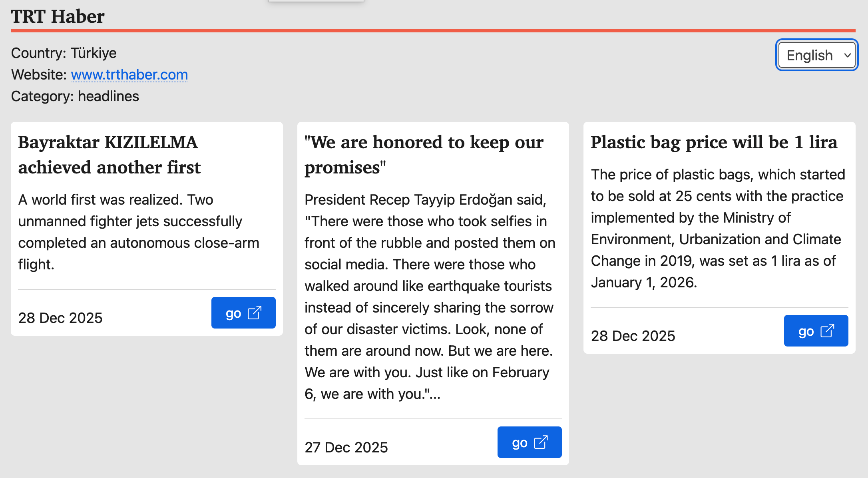Click the "Country: Türkiye" label
This screenshot has height=478, width=868.
pos(64,53)
